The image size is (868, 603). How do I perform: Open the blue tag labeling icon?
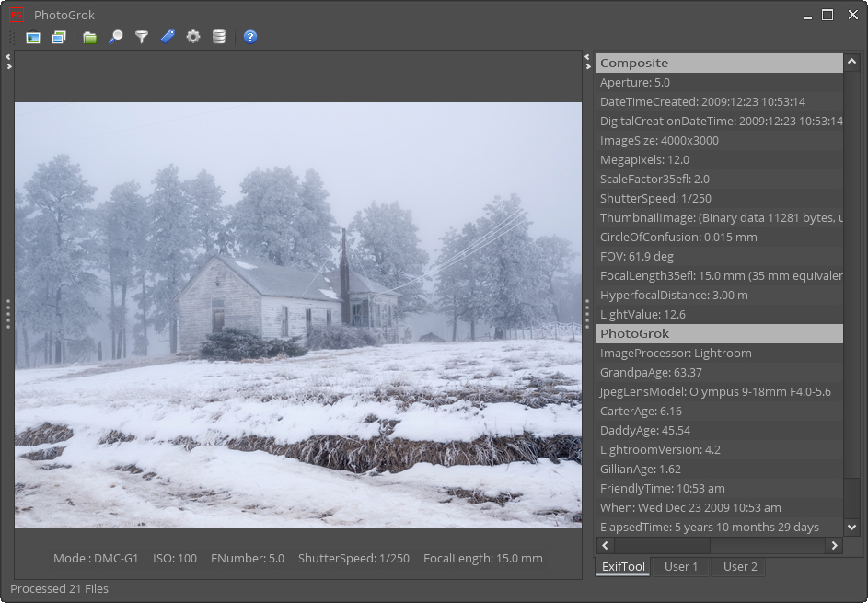coord(167,37)
